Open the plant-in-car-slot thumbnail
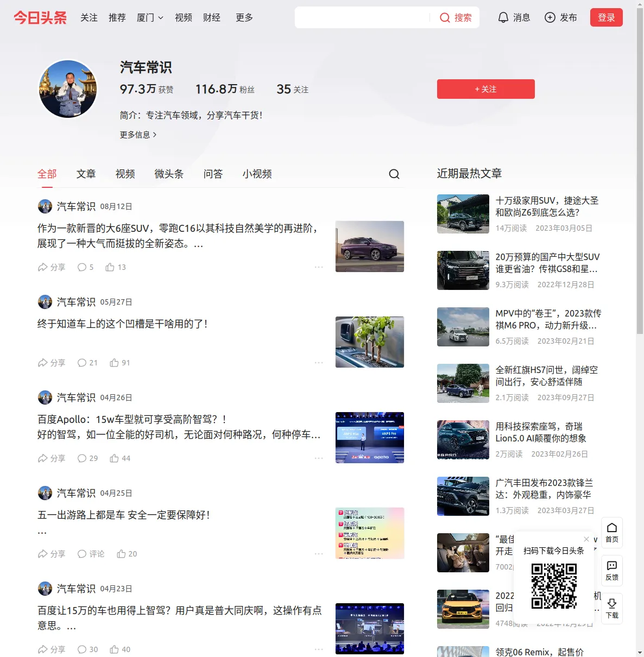The image size is (644, 657). [x=370, y=342]
